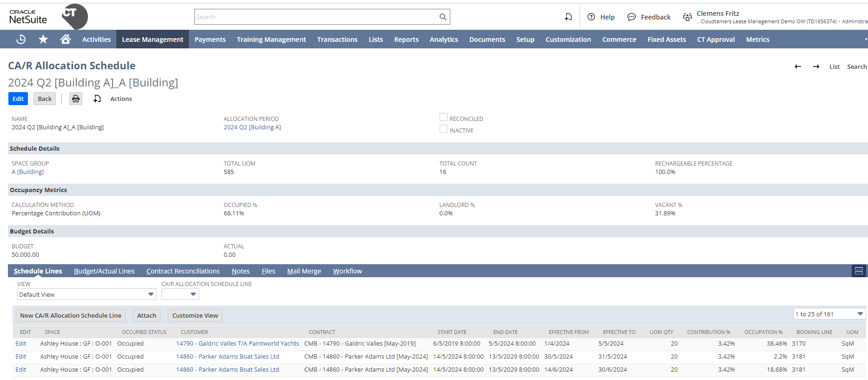Check the Inactive checkbox

point(443,129)
